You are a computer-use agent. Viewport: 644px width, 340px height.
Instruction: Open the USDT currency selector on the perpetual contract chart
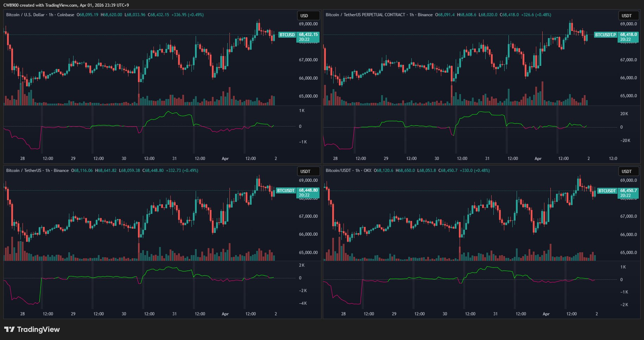tap(629, 16)
